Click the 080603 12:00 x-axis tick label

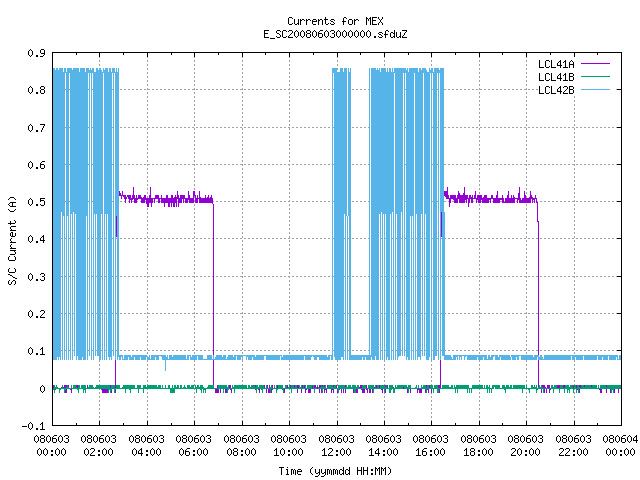(x=336, y=446)
